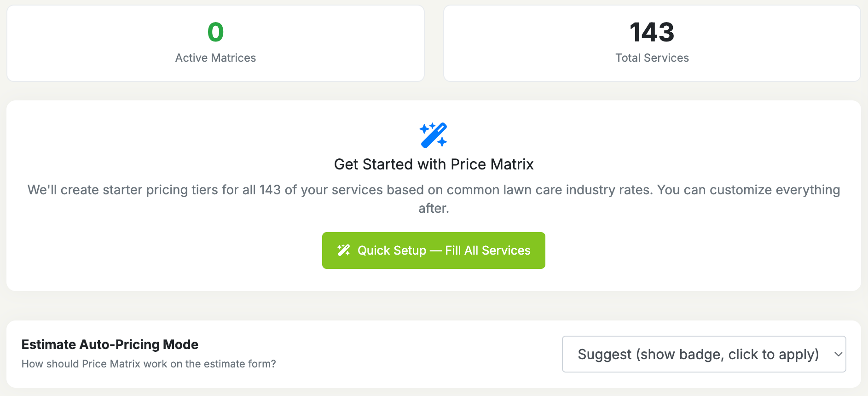The width and height of the screenshot is (868, 396).
Task: Click the Estimate Auto-Pricing Mode label
Action: click(110, 344)
